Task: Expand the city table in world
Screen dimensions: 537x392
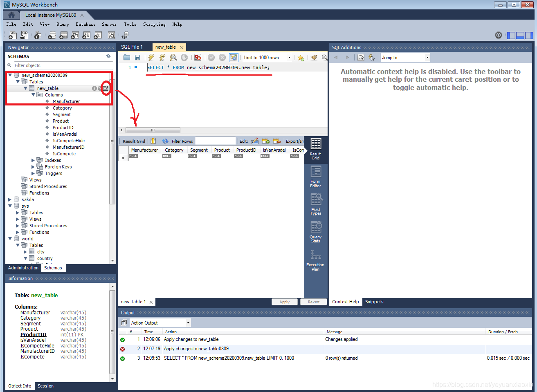Action: click(25, 252)
